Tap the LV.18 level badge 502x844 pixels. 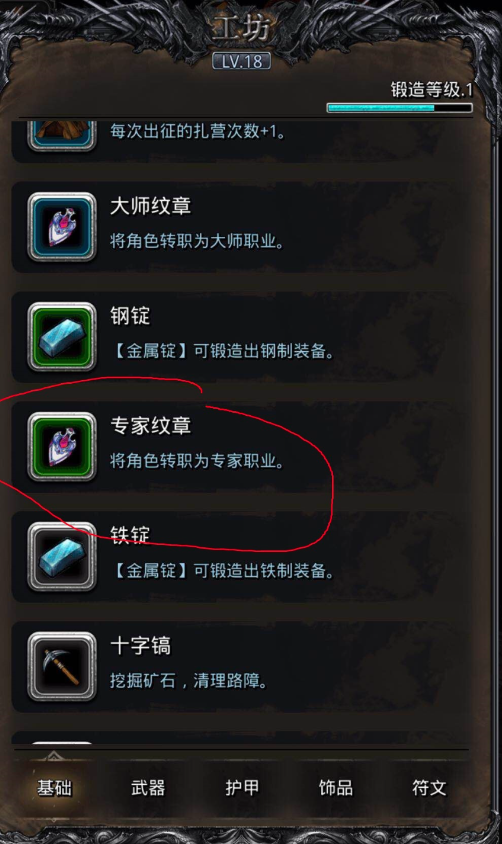pyautogui.click(x=242, y=61)
